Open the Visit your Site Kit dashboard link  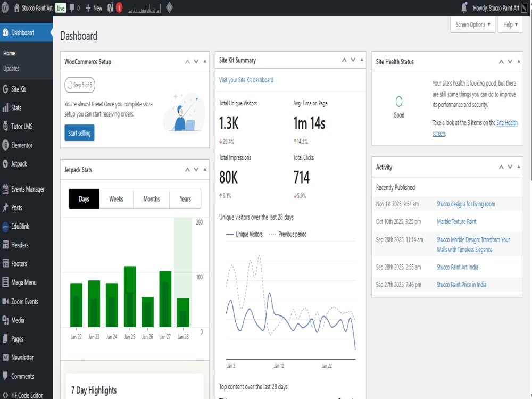[246, 80]
